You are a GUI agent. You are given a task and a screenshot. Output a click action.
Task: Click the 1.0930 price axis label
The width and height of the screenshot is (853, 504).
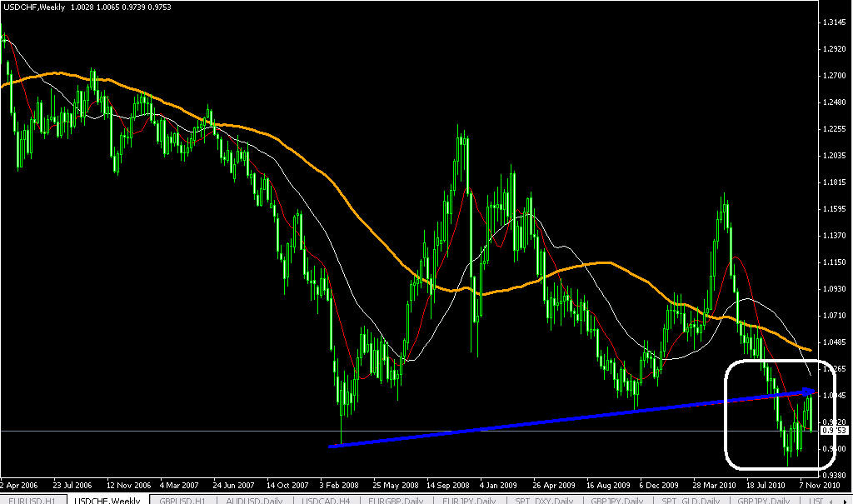[x=833, y=289]
